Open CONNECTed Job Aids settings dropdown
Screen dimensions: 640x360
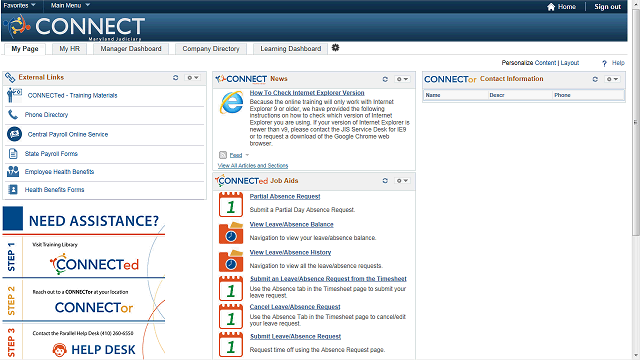402,180
